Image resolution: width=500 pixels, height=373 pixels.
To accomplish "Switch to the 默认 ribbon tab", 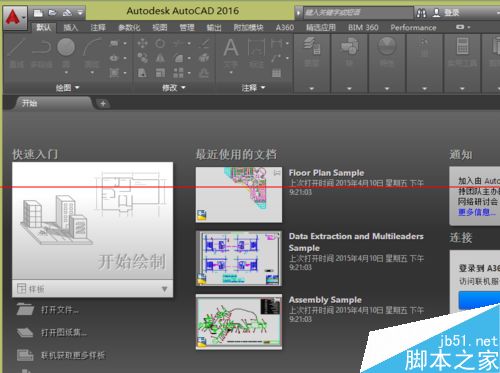I will (44, 27).
